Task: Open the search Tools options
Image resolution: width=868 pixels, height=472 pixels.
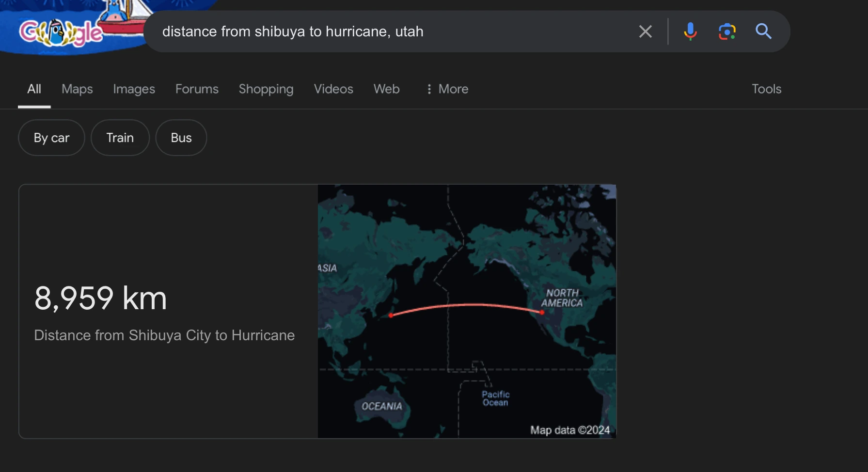Action: [x=766, y=89]
